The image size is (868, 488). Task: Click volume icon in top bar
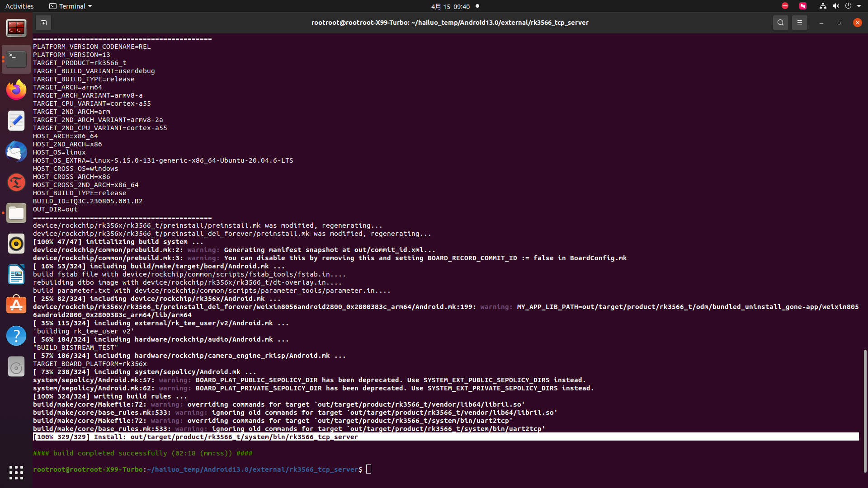tap(835, 6)
